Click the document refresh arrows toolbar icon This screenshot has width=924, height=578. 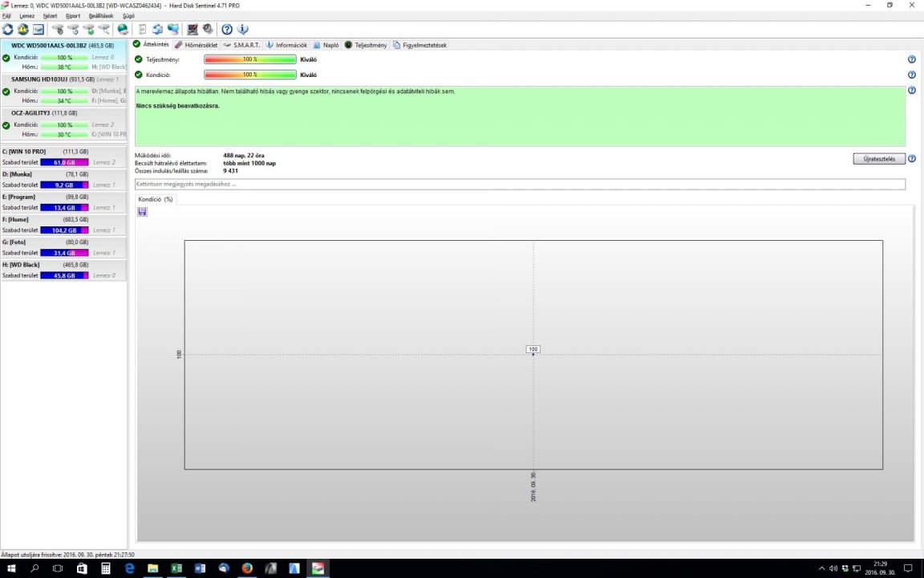pos(157,29)
